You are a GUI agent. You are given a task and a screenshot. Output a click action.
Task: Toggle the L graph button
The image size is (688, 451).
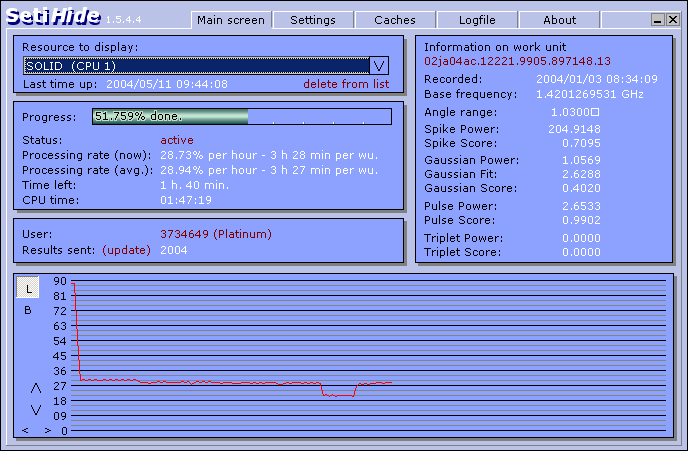coord(28,288)
